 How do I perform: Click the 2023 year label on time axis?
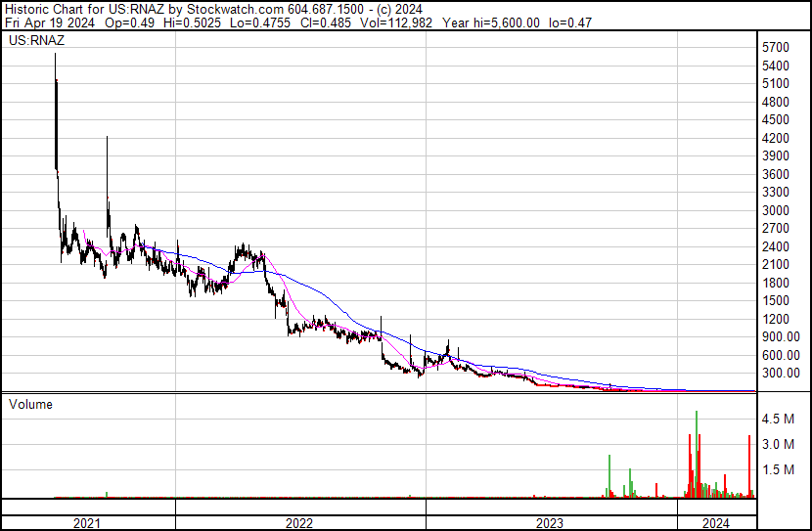point(549,524)
